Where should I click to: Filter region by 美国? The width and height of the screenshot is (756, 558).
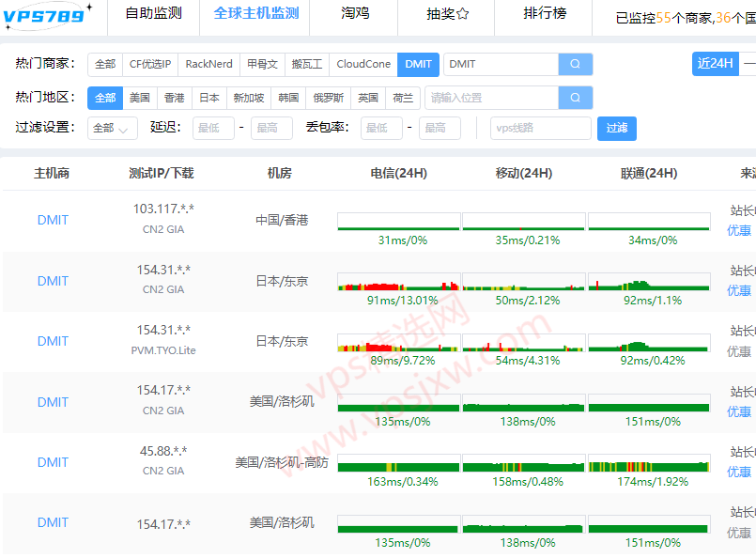tap(140, 98)
